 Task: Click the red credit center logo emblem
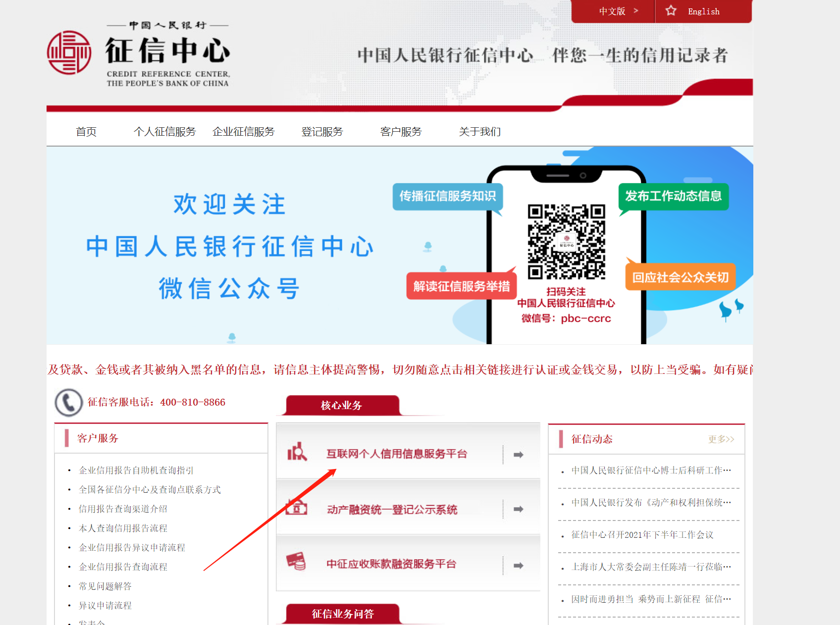pos(69,52)
